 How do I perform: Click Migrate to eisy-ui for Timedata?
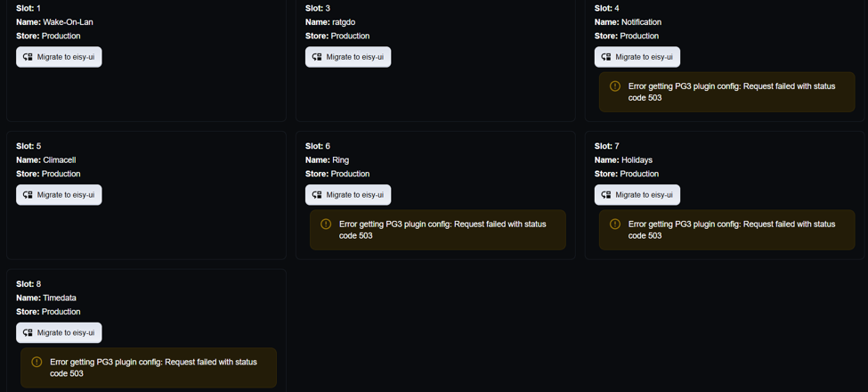59,333
